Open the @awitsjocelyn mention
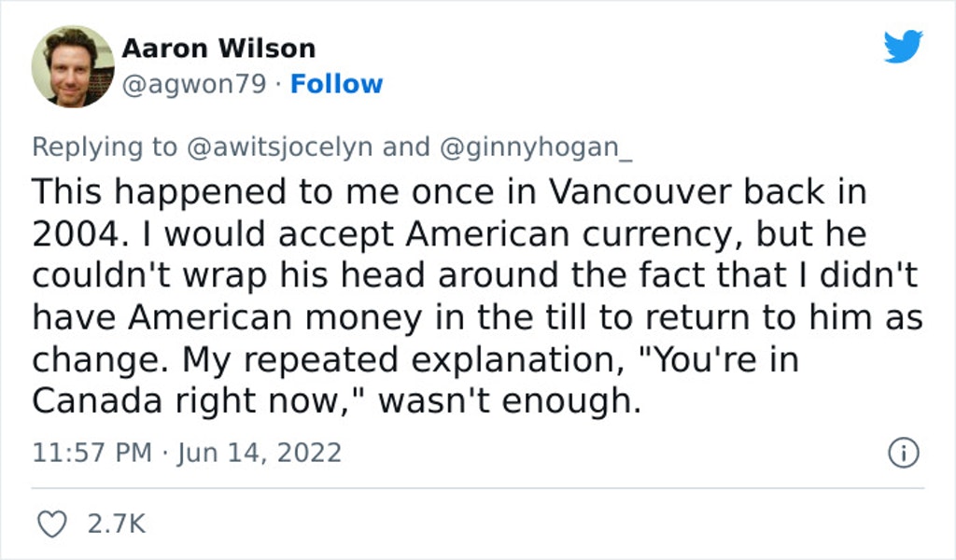This screenshot has width=956, height=560. [280, 147]
